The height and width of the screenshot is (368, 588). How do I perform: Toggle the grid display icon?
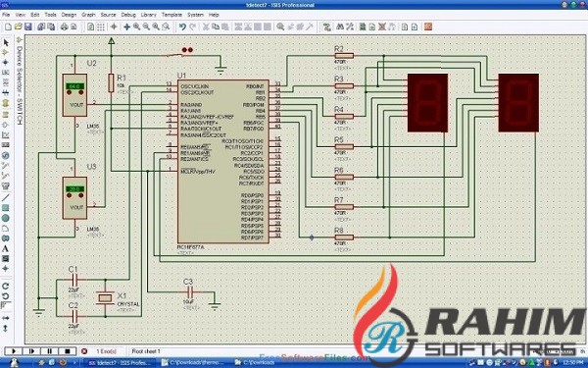(101, 26)
